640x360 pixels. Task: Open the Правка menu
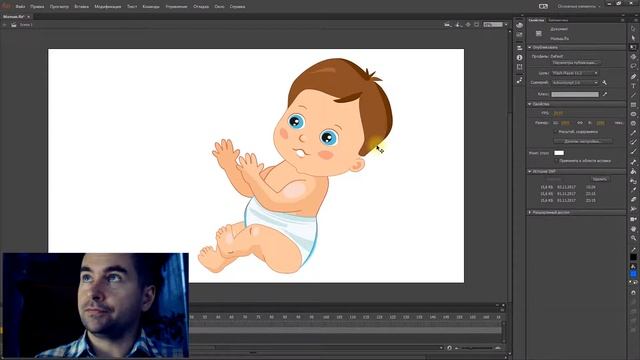pos(37,7)
